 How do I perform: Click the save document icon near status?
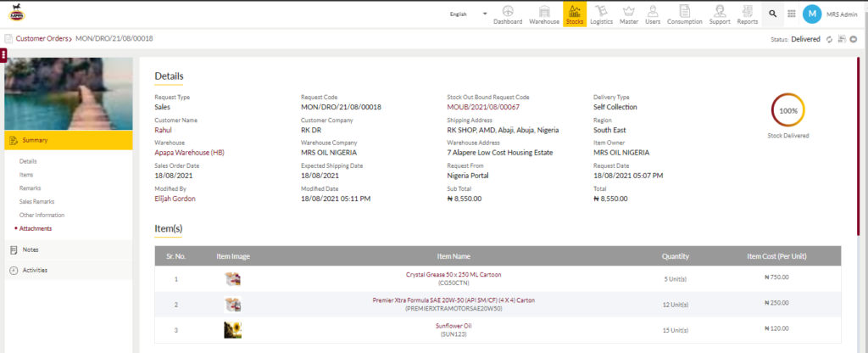pos(842,39)
